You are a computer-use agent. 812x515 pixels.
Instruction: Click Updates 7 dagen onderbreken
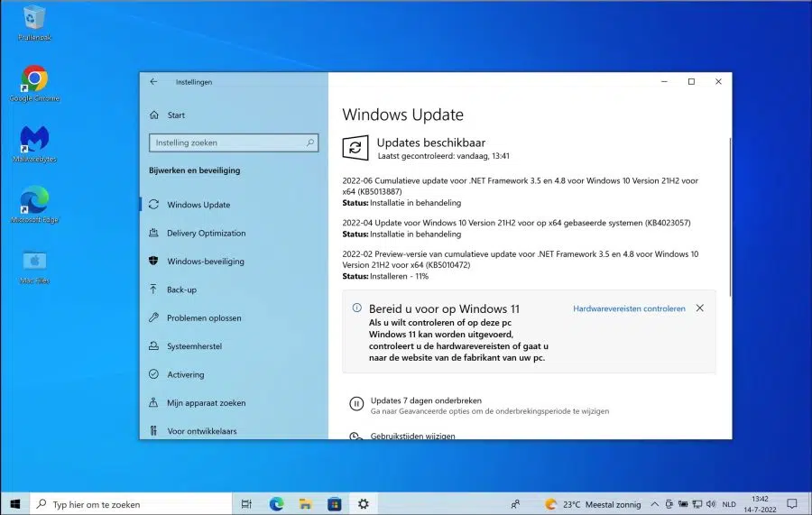pos(426,400)
